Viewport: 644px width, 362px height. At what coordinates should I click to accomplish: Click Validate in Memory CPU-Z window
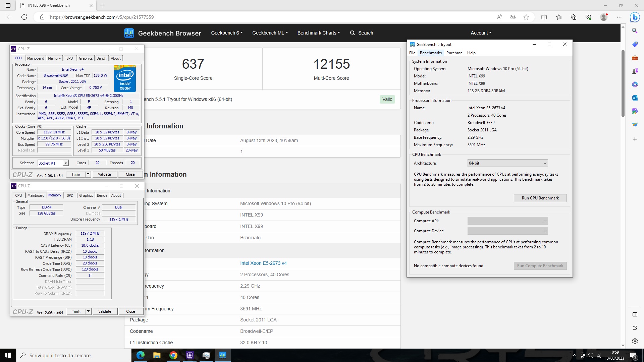pos(105,311)
